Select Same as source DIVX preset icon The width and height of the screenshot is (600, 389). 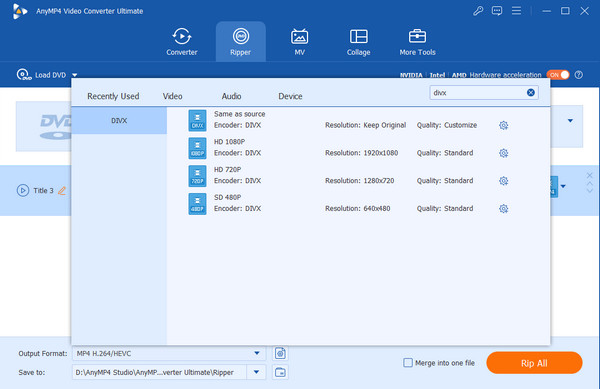197,120
